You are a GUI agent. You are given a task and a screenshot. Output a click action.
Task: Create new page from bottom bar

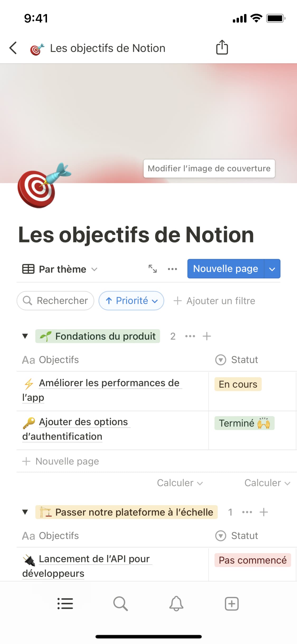(232, 604)
